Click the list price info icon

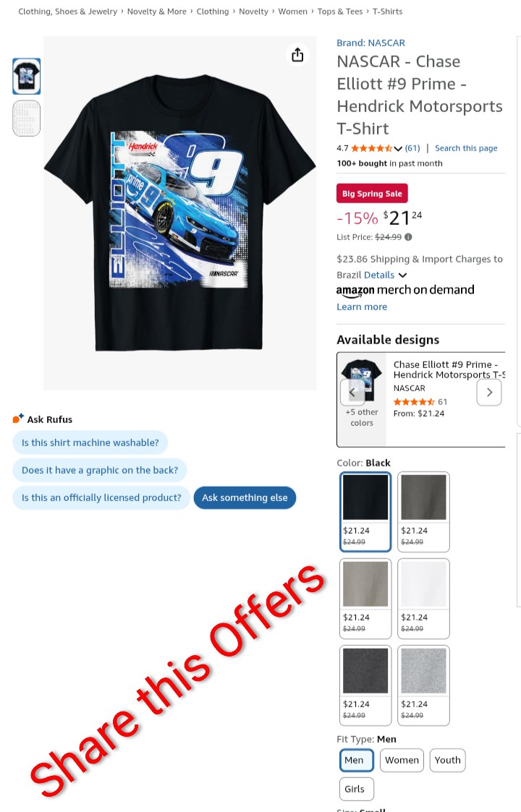tap(409, 237)
